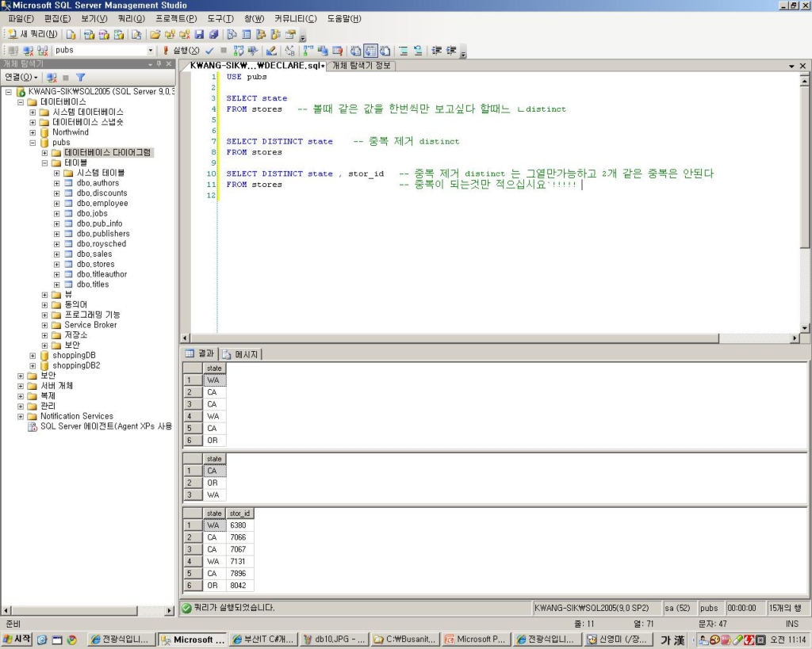Click the Parse query checkmark icon

point(209,50)
